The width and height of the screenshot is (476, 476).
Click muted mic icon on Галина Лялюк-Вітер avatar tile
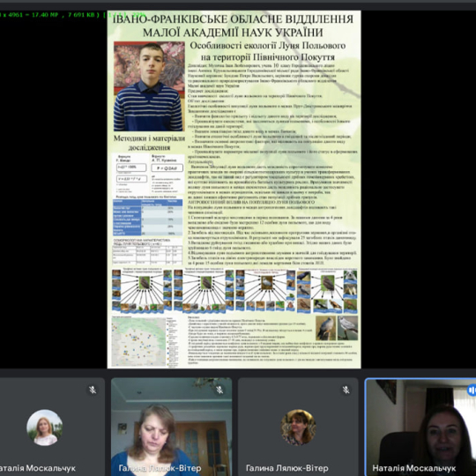click(346, 390)
